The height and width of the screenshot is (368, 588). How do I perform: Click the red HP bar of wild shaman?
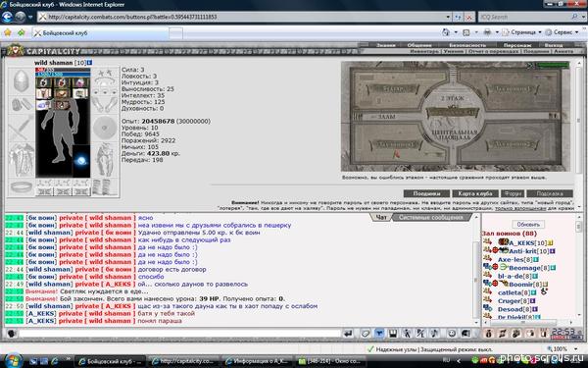(63, 70)
